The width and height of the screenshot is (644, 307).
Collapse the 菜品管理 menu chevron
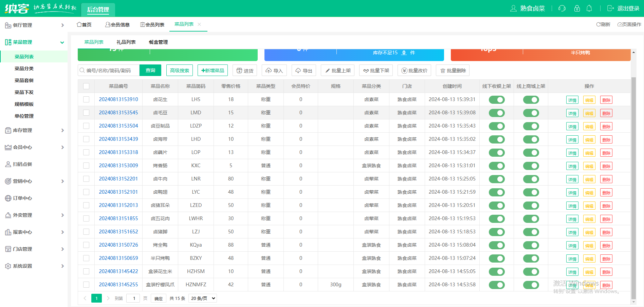point(62,42)
